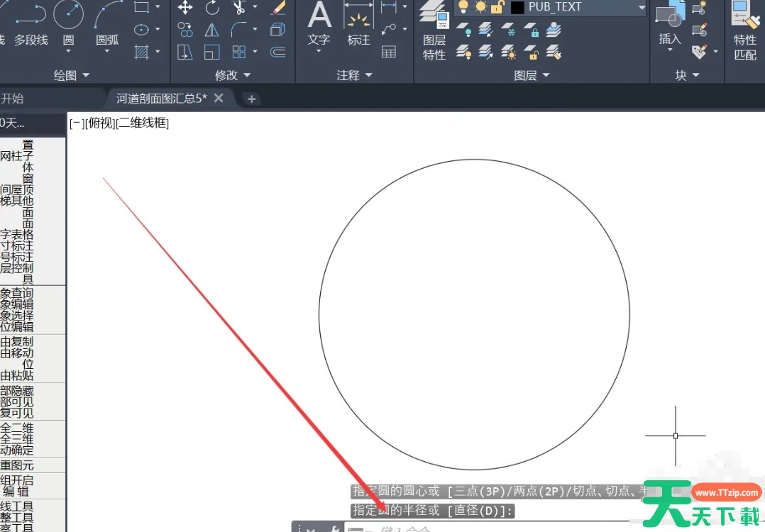
Task: Open 象查询 in side menu
Action: pyautogui.click(x=17, y=293)
